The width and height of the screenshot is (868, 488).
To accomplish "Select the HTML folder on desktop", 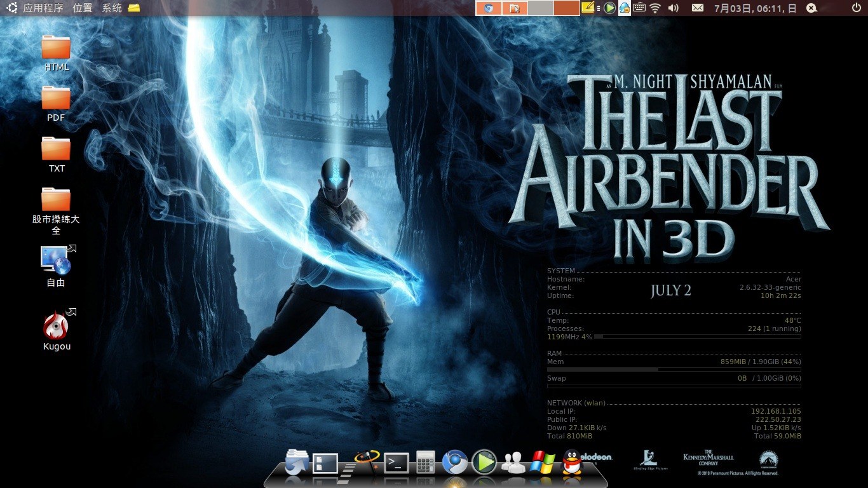I will tap(56, 53).
